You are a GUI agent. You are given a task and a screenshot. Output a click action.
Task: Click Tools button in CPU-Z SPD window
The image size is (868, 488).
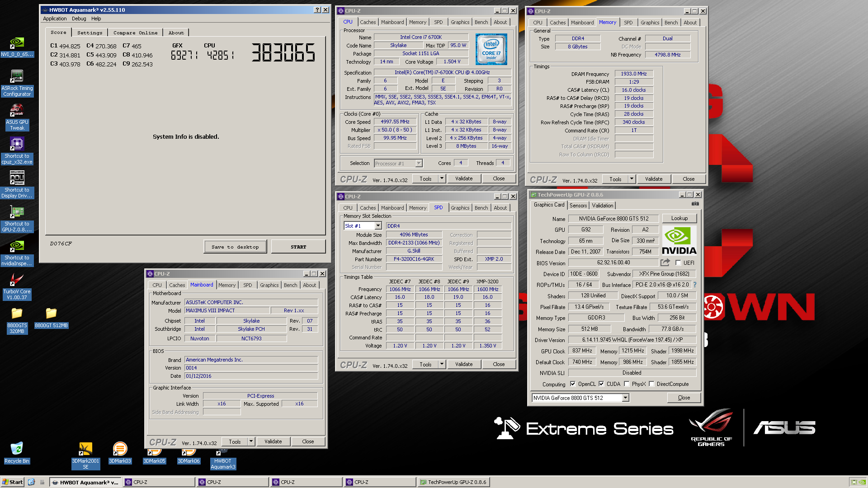(425, 364)
